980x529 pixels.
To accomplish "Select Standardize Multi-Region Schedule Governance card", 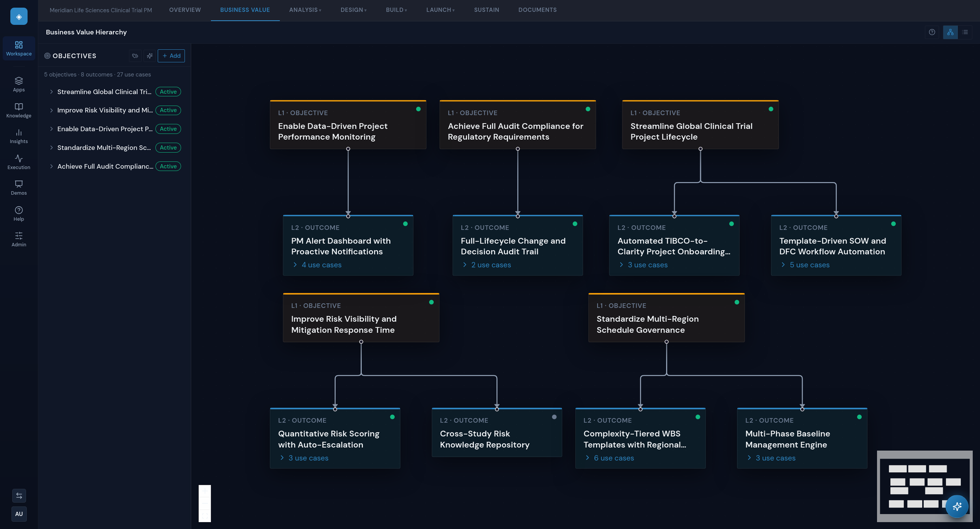I will [666, 317].
